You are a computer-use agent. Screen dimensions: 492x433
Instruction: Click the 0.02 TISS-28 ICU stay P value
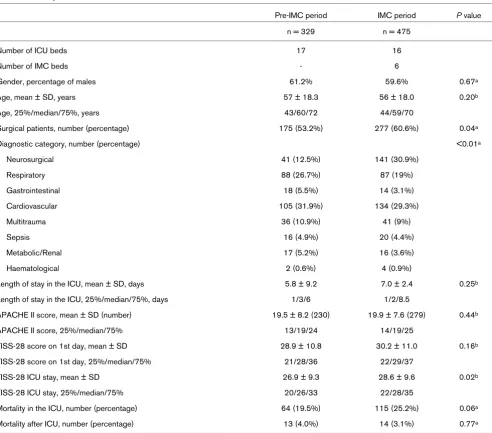468,377
